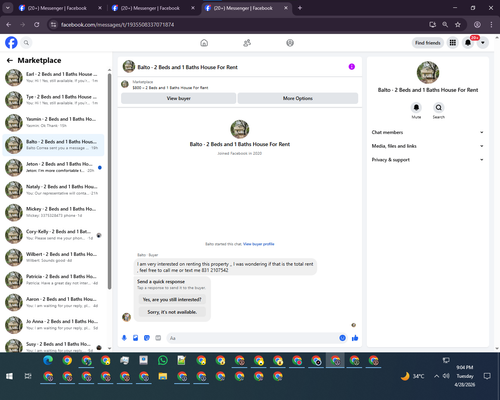Image resolution: width=500 pixels, height=400 pixels.
Task: Click the View buyer button
Action: (x=178, y=98)
